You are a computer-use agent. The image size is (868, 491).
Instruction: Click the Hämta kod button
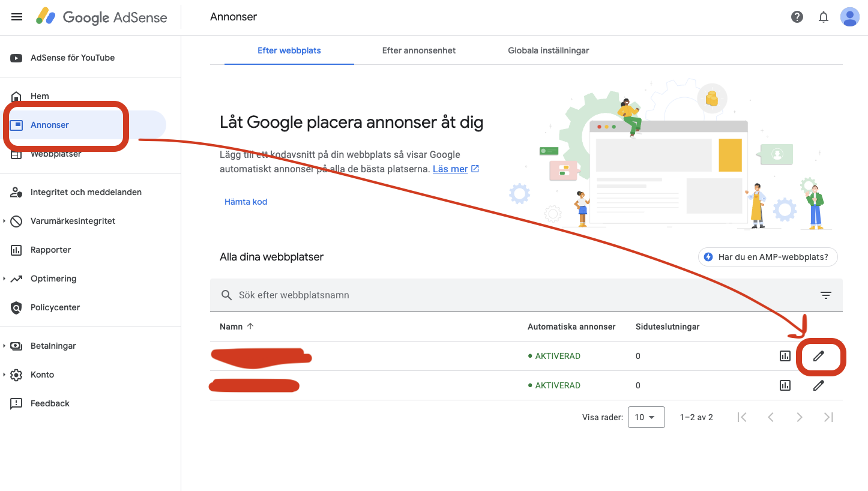[246, 202]
